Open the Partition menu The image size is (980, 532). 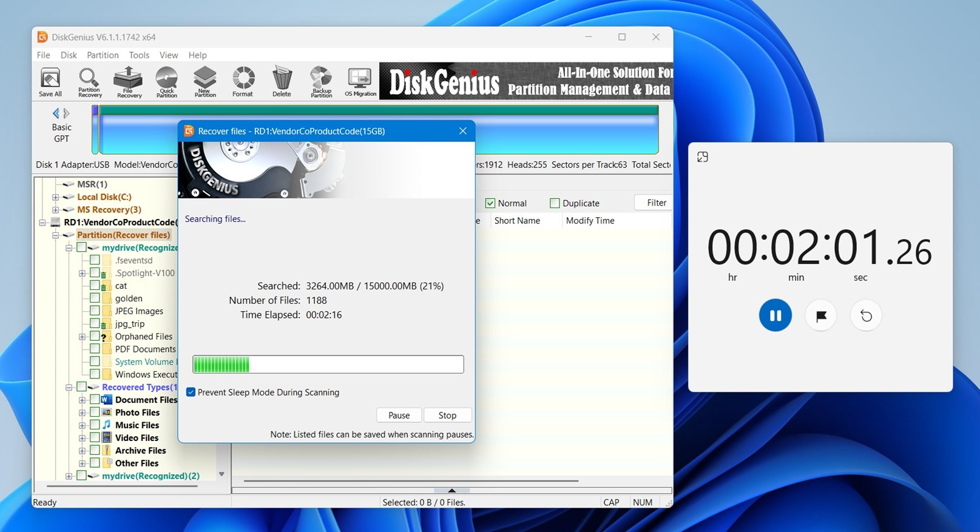103,55
